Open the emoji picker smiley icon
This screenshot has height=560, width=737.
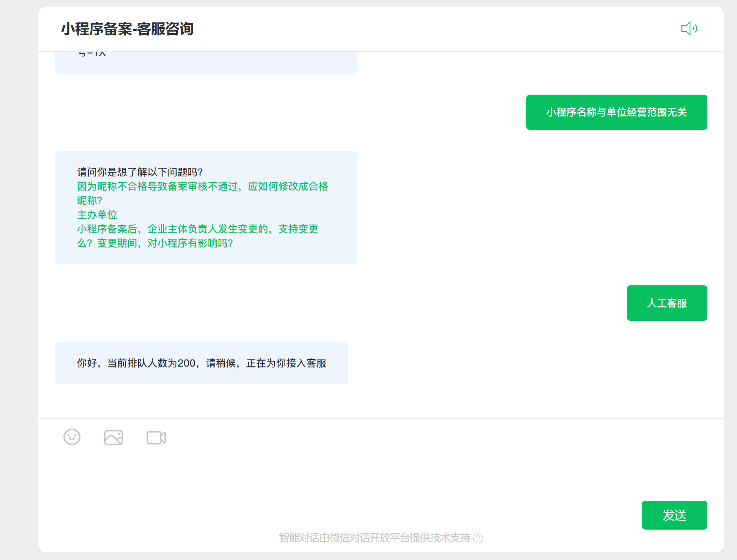72,437
